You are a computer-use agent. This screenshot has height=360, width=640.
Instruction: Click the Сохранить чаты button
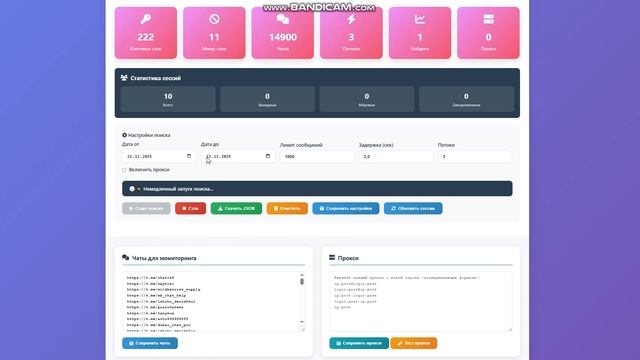pyautogui.click(x=150, y=343)
